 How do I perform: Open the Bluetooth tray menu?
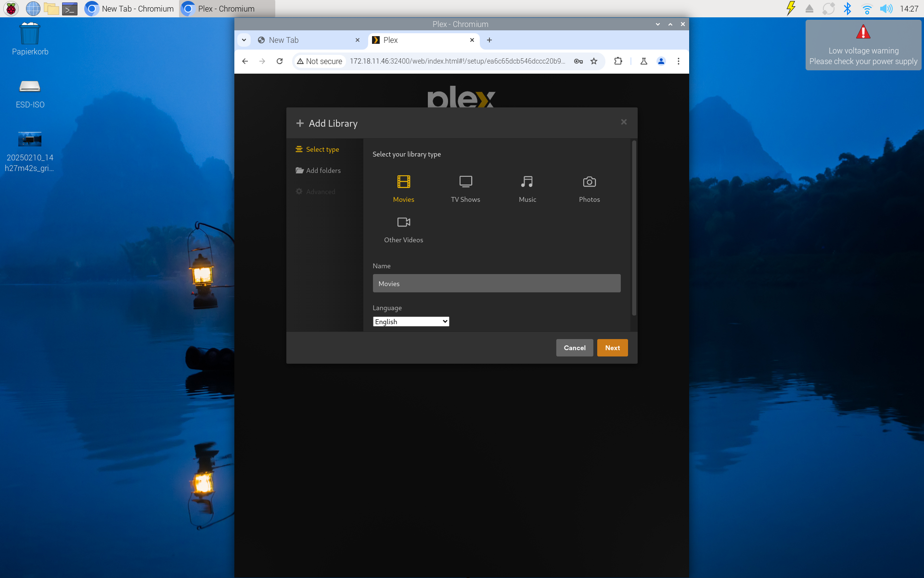coord(847,9)
